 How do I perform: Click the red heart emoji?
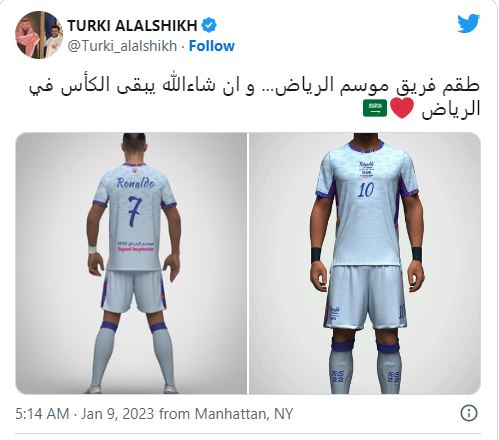[402, 109]
